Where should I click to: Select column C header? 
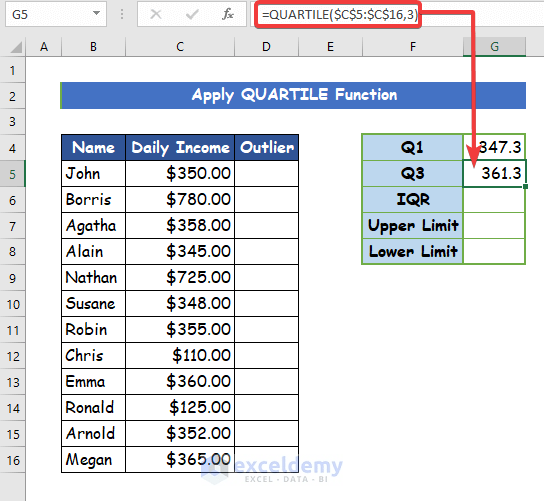pos(180,46)
